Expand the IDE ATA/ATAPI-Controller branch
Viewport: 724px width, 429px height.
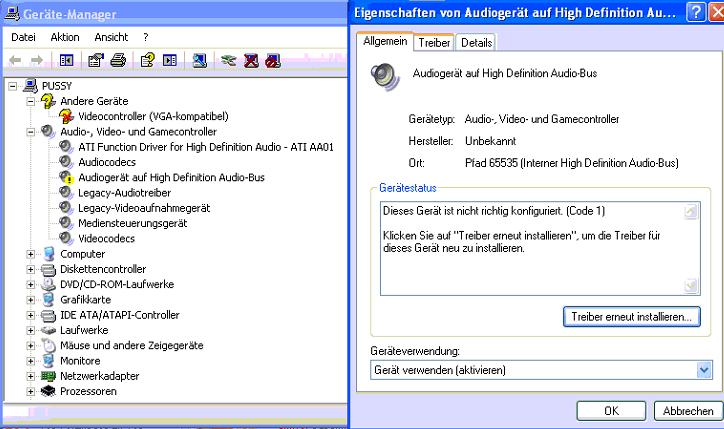[30, 315]
